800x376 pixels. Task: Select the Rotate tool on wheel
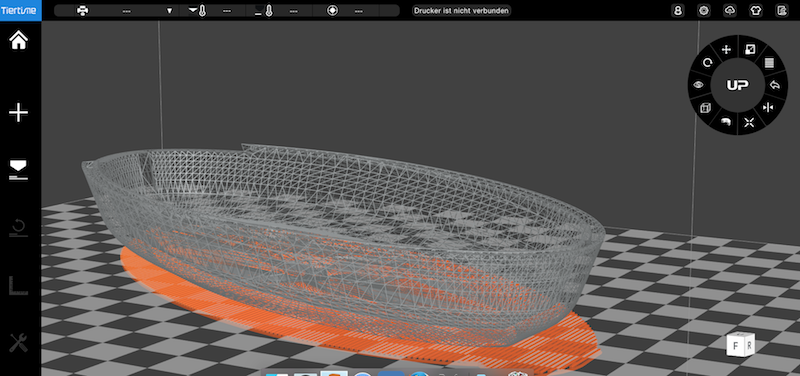pyautogui.click(x=708, y=63)
